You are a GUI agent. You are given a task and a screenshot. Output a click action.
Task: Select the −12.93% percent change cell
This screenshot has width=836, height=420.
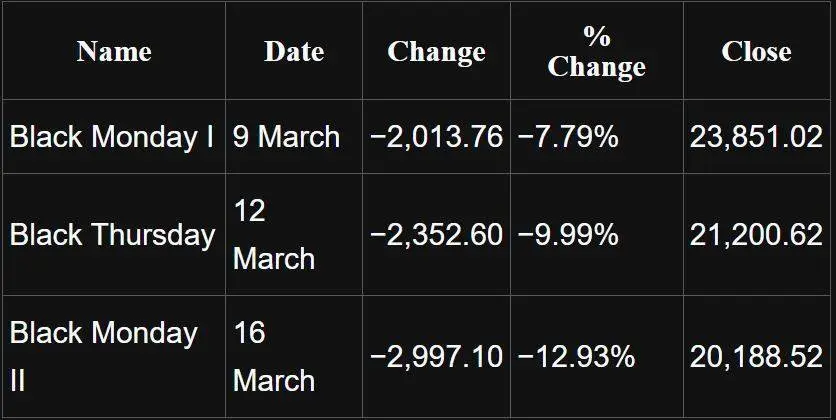[x=576, y=356]
